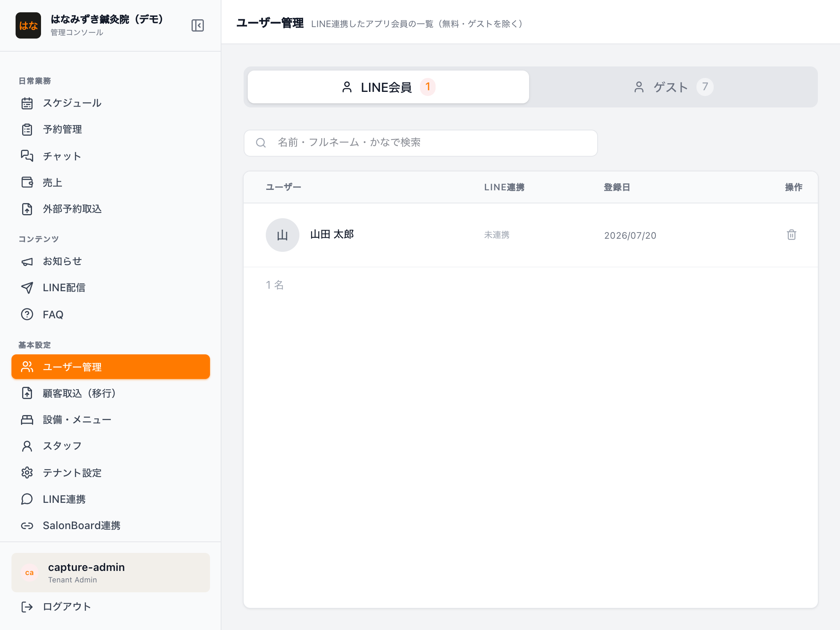The width and height of the screenshot is (840, 630).
Task: Click capture-admin account card
Action: pos(111,573)
